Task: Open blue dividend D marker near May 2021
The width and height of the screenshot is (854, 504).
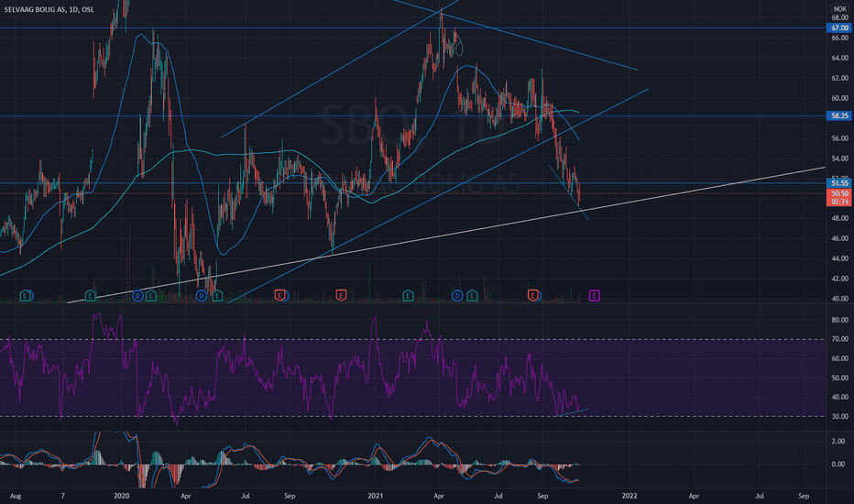Action: (457, 296)
